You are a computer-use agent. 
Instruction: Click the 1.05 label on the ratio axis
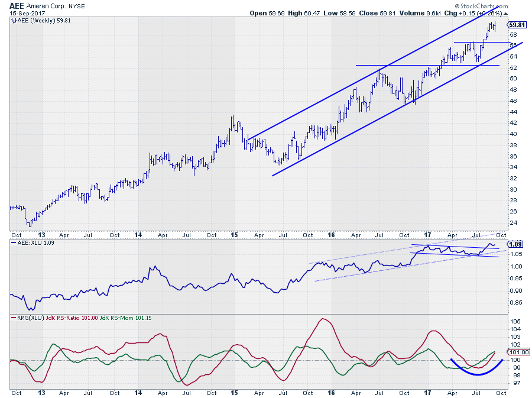pos(515,254)
